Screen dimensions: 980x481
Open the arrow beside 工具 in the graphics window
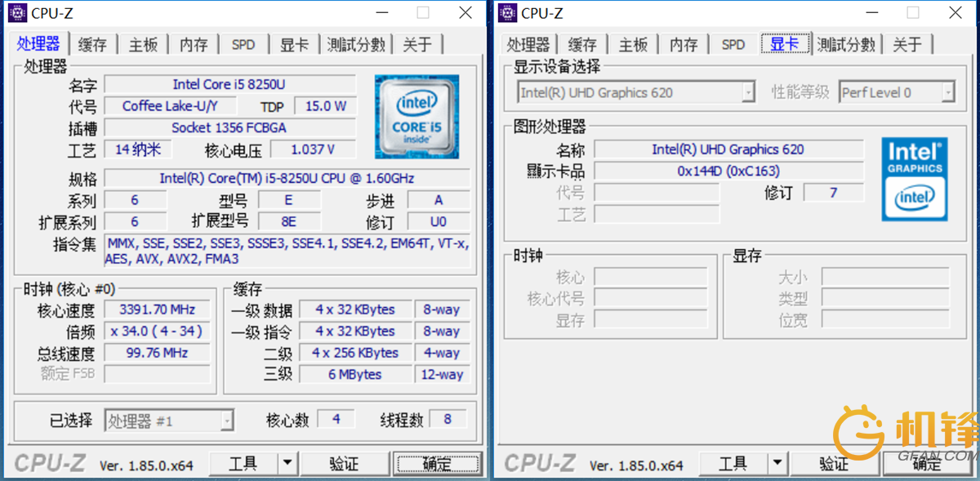pos(777,464)
